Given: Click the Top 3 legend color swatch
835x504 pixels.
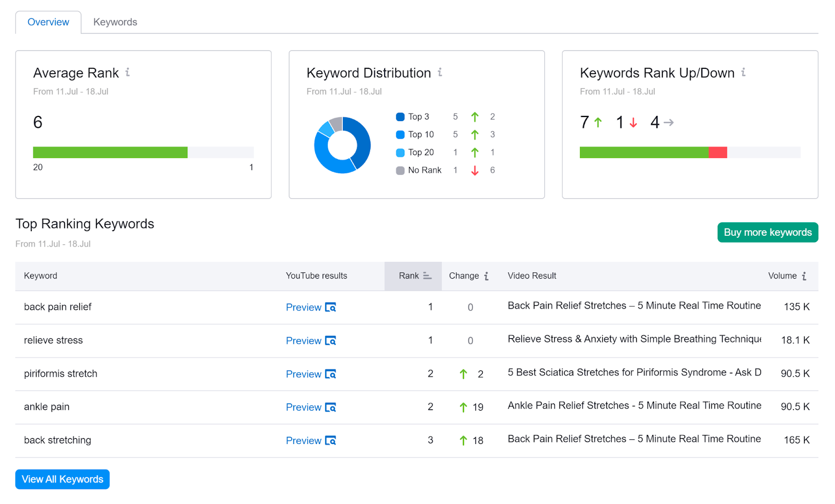Looking at the screenshot, I should click(x=400, y=117).
